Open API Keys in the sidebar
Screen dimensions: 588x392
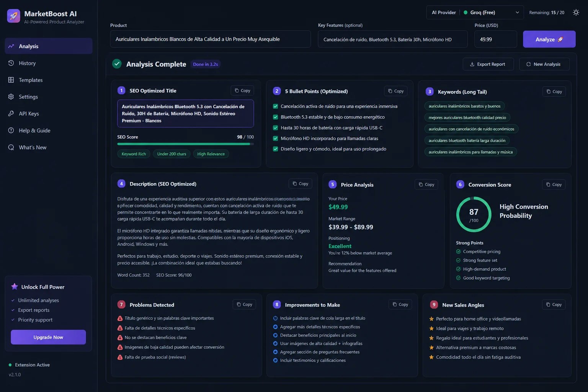(49, 114)
